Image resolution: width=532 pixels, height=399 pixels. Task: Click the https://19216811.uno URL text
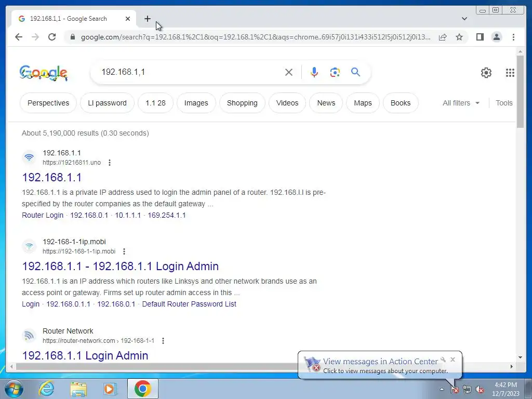click(x=72, y=163)
